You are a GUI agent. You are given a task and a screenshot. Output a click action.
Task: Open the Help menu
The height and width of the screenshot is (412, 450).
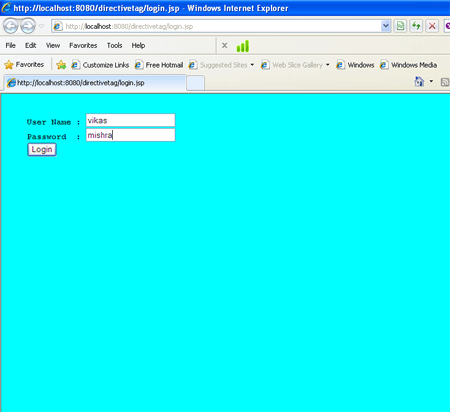tap(138, 45)
